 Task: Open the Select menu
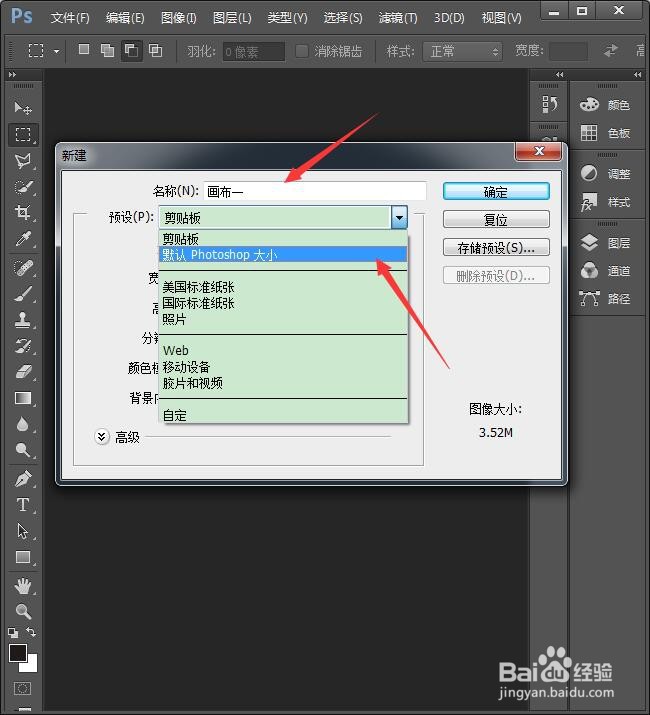[343, 18]
